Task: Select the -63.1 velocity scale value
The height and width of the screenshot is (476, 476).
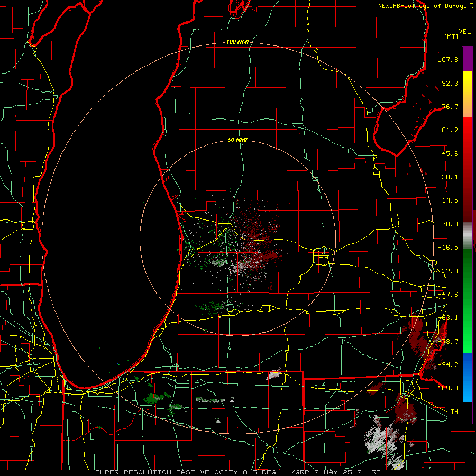Action: [448, 318]
